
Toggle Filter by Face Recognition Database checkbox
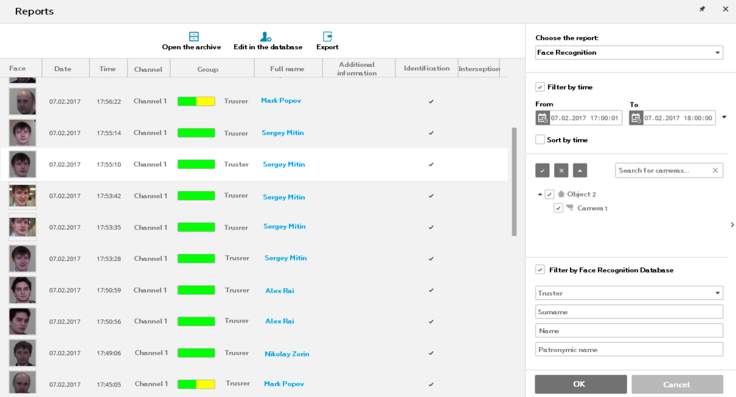click(540, 270)
